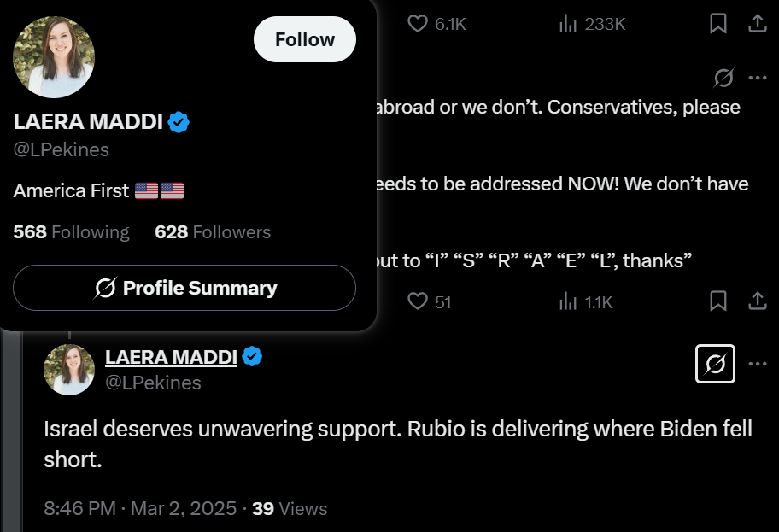The width and height of the screenshot is (779, 532).
Task: Bookmark the reply post
Action: coord(718,301)
